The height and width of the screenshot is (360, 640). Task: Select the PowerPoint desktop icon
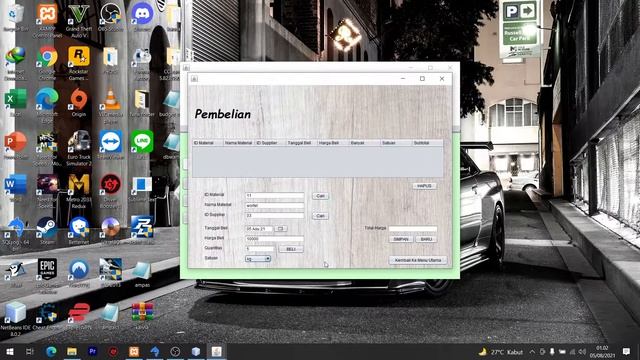point(16,145)
